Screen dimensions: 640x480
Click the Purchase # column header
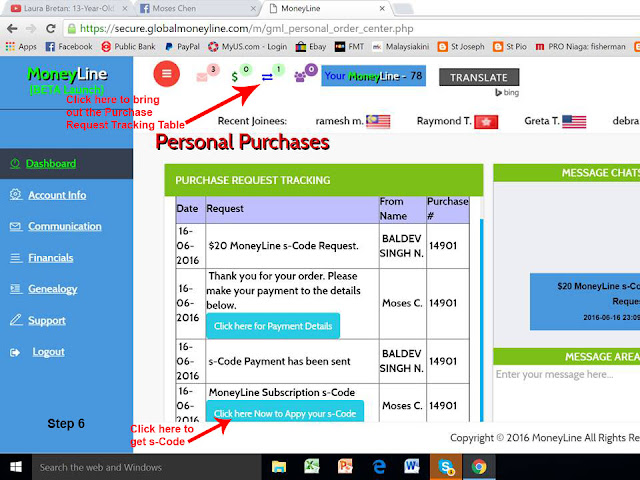tap(448, 209)
